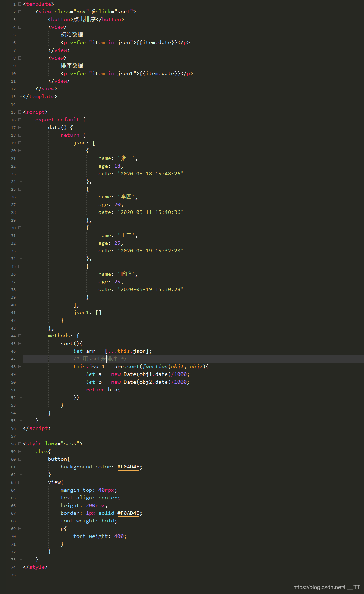
Task: Collapse the p rule fold at line 69
Action: point(20,528)
